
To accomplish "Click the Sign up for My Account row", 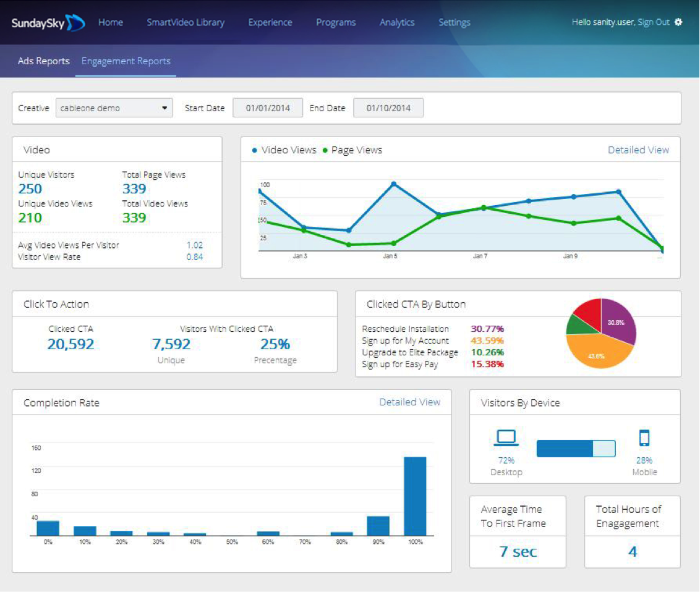I will pos(433,341).
